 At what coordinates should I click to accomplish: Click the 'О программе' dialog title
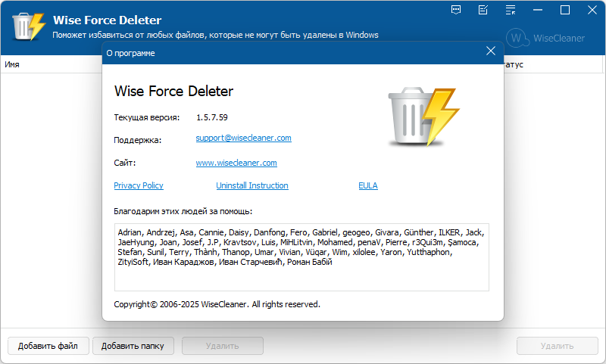pos(130,53)
